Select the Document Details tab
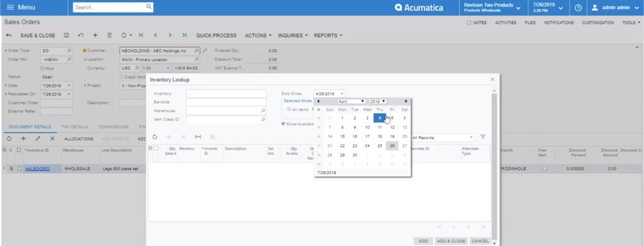Viewport: 644px width, 246px height. coord(30,127)
